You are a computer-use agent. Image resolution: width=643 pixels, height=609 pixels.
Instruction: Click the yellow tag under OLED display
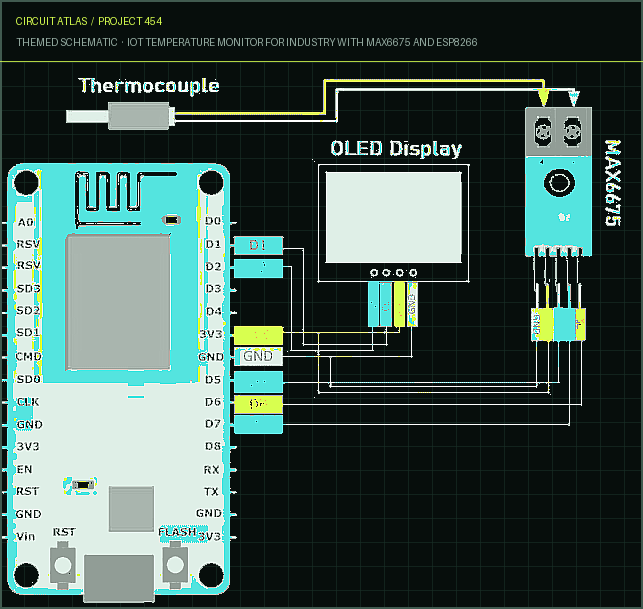399,304
